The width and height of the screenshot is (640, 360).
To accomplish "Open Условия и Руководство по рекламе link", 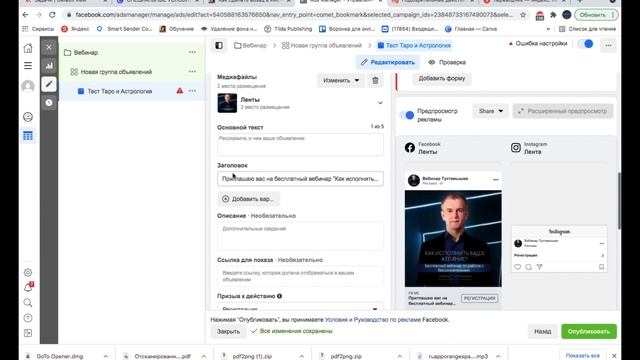I will pos(373,320).
